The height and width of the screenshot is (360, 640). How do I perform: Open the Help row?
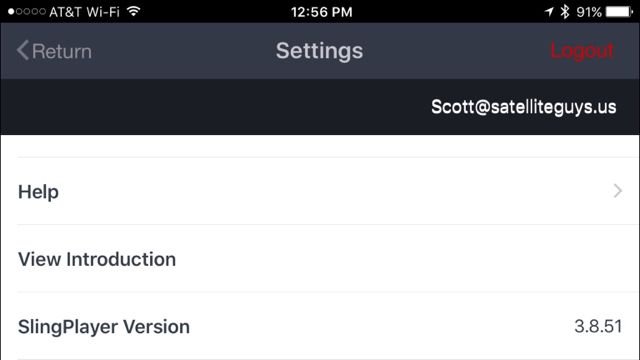320,191
